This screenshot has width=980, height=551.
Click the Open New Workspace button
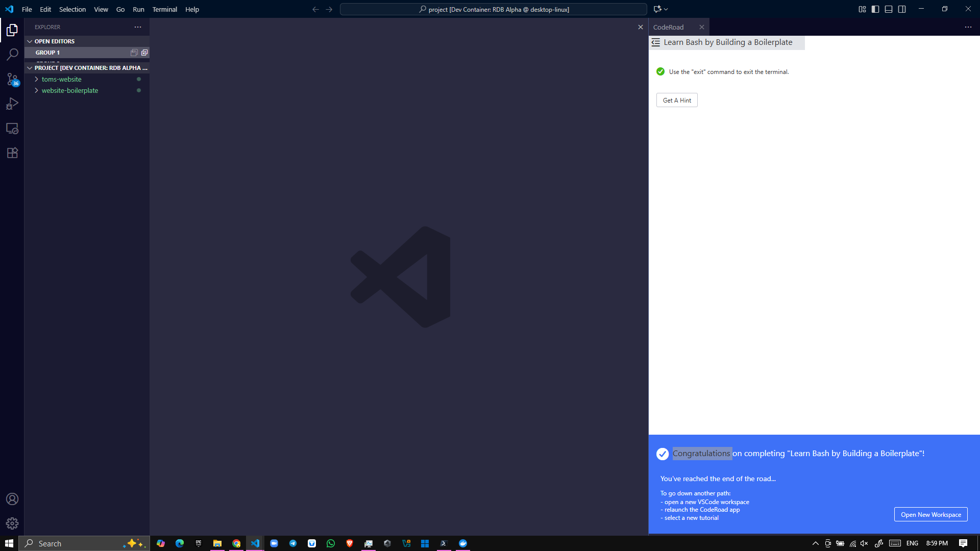click(x=930, y=514)
